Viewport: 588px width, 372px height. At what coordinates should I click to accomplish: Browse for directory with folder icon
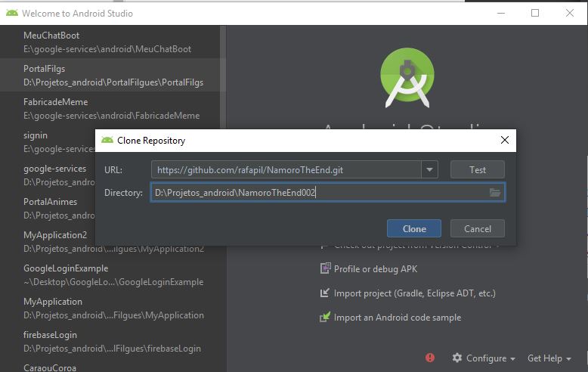(495, 192)
